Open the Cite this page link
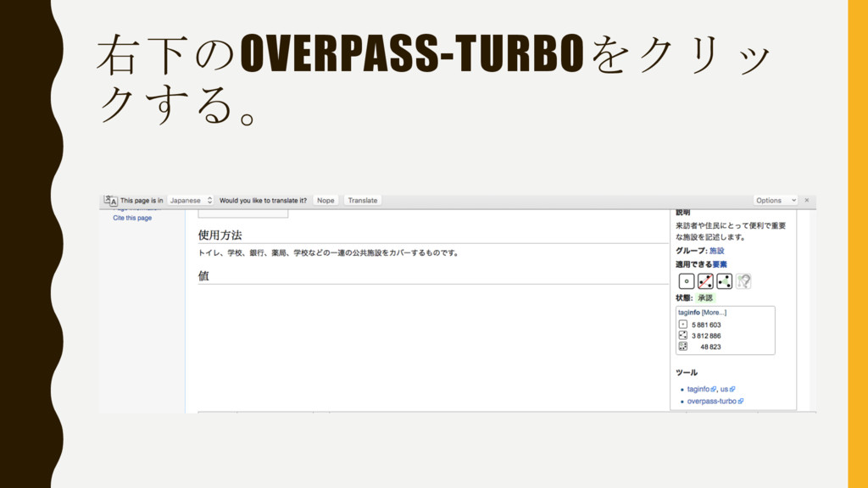This screenshot has width=868, height=488. point(132,218)
